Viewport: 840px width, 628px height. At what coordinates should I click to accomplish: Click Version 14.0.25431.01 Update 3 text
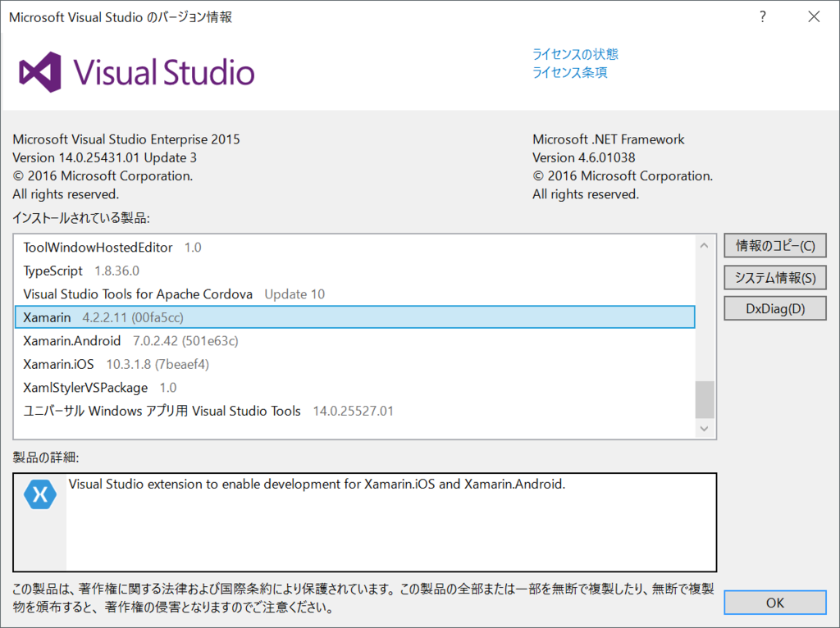pos(104,157)
